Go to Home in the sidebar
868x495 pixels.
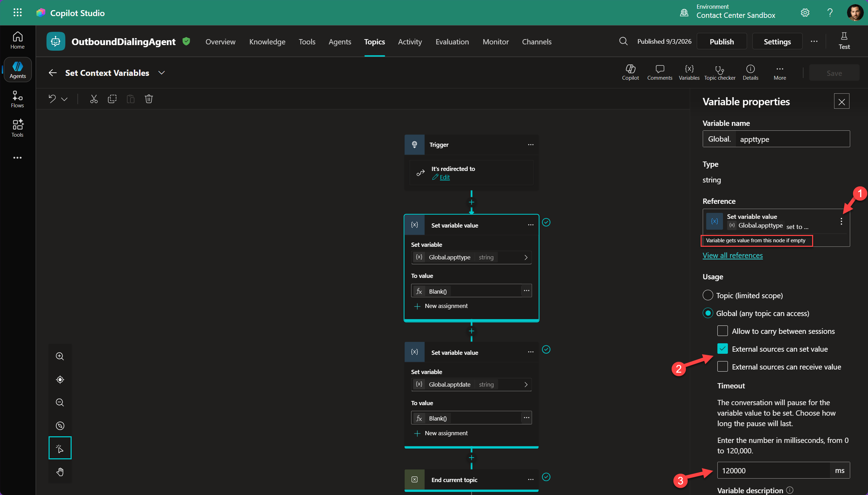point(17,41)
